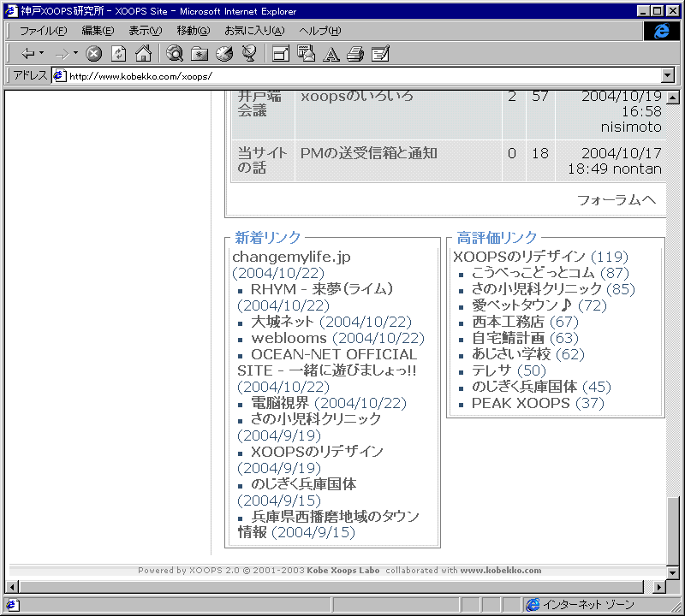Click the horizontal scrollbar thumb
The width and height of the screenshot is (685, 616).
click(x=331, y=587)
